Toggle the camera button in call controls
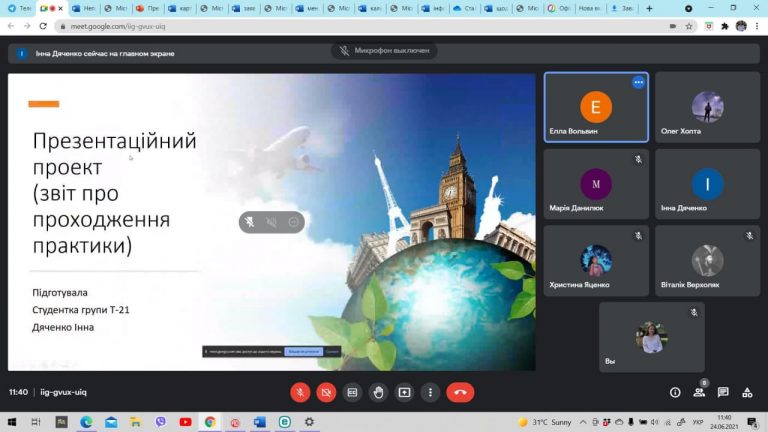The height and width of the screenshot is (432, 768). point(326,392)
